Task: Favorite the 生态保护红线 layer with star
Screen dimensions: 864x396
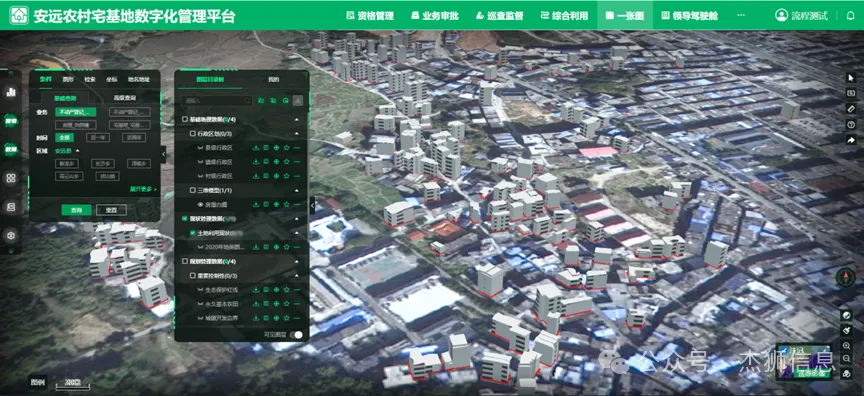Action: tap(287, 290)
